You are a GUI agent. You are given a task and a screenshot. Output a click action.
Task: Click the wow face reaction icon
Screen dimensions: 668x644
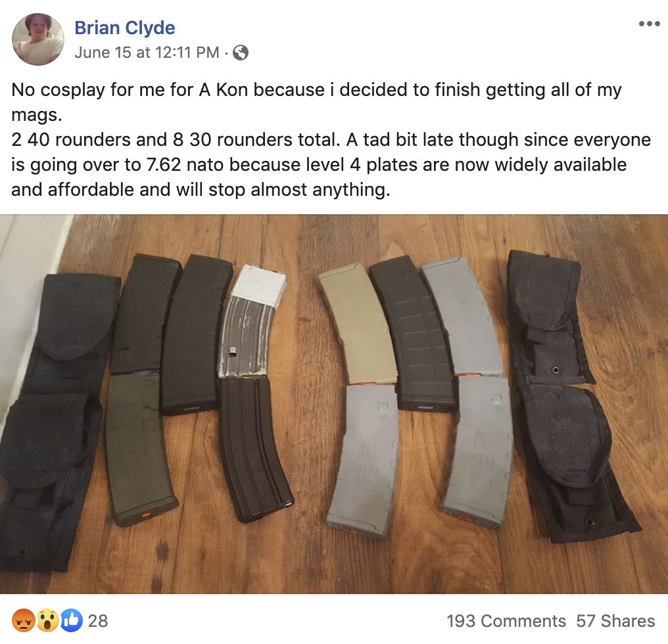pos(47,620)
